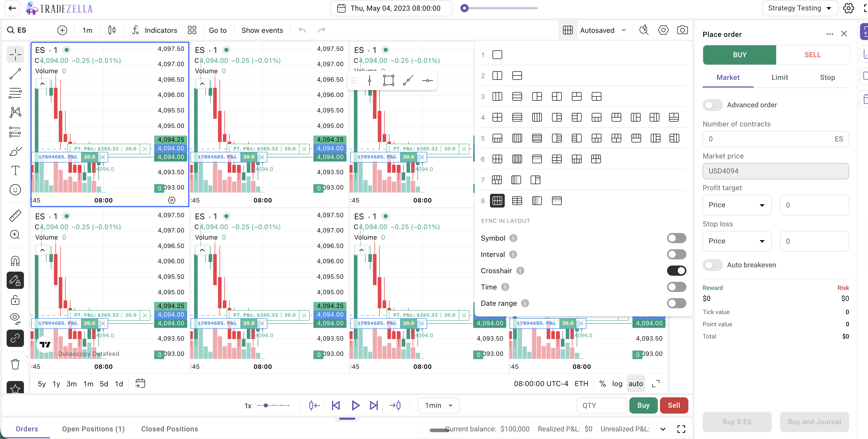Image resolution: width=868 pixels, height=439 pixels.
Task: Redo the last chart action
Action: (322, 30)
